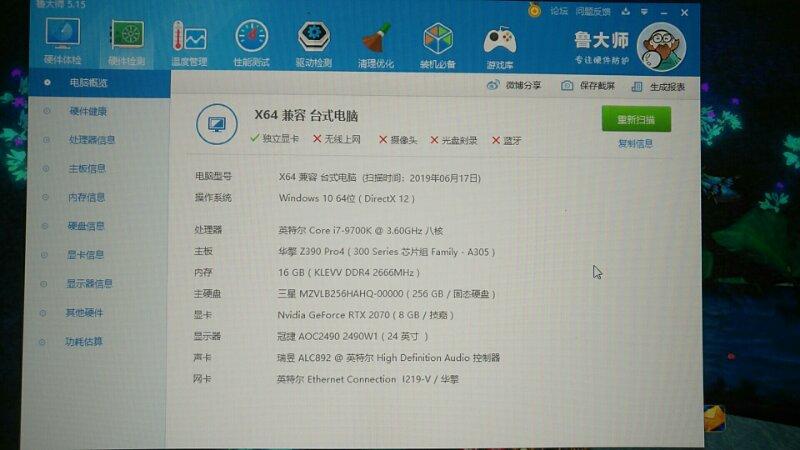
Task: Open 问题反馈 feedback link
Action: [593, 11]
